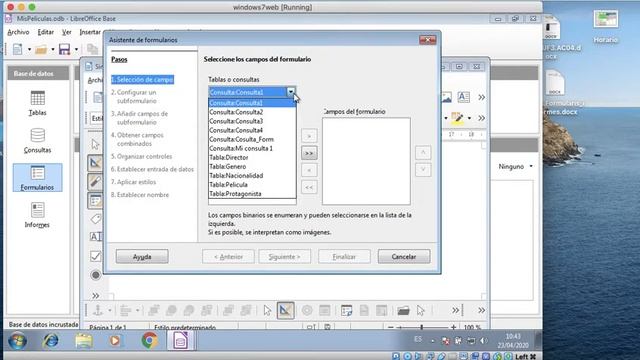Select Tabla:Pelicula from the list
This screenshot has height=360, width=640.
252,184
